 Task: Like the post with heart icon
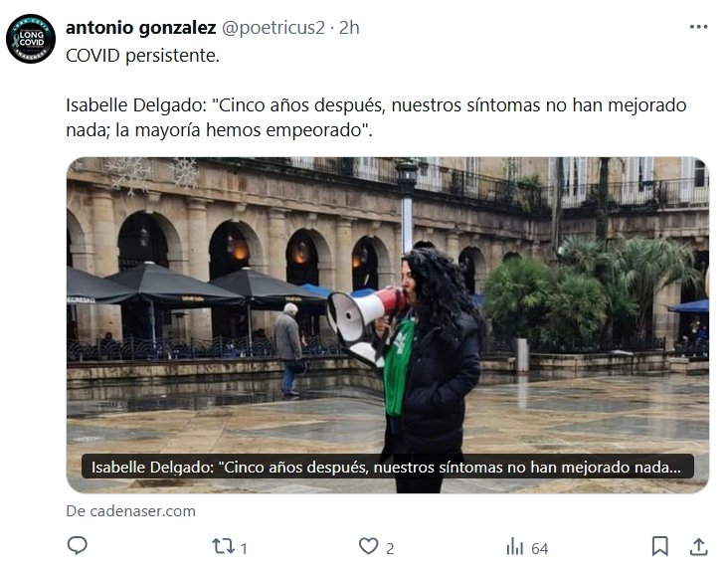click(369, 546)
